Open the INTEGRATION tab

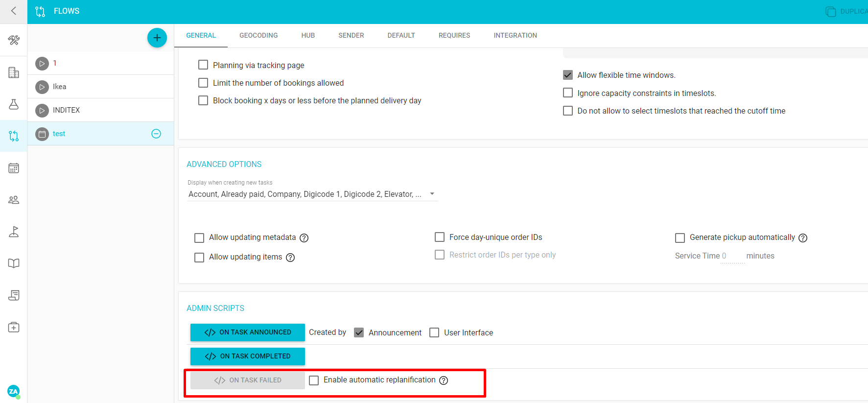(515, 35)
